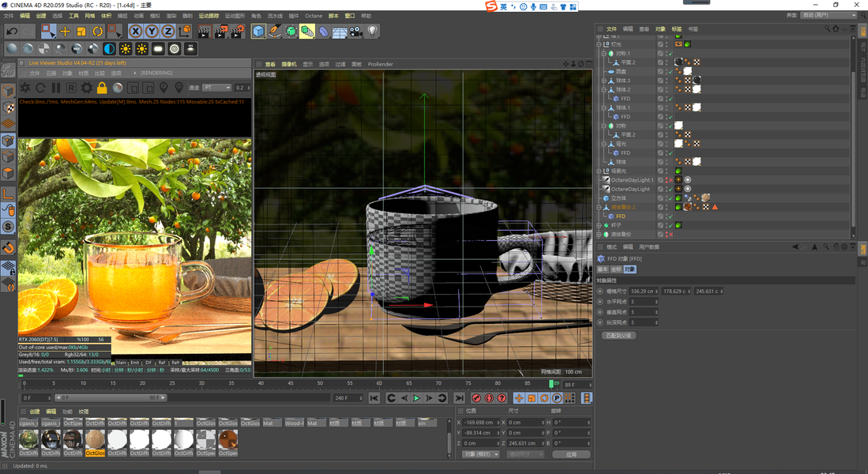Toggle the layer square of 圆盘 row
The width and height of the screenshot is (868, 474).
point(660,71)
